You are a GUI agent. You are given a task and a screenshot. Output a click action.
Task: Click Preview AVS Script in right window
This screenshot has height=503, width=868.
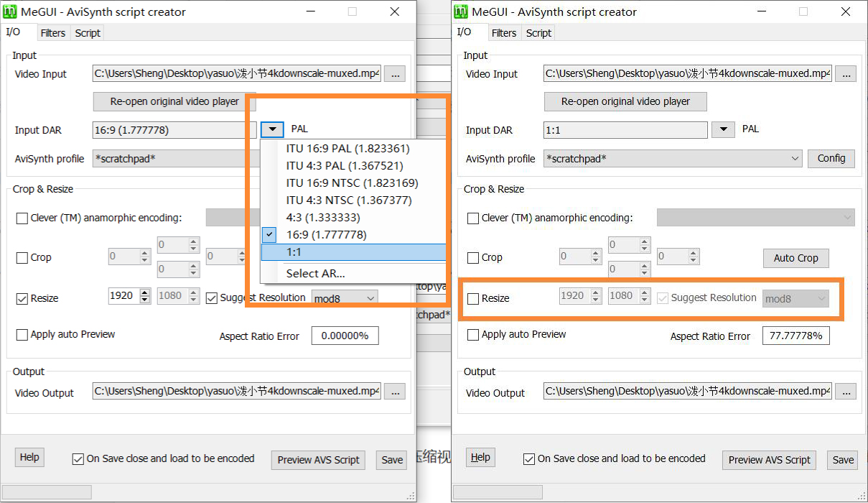769,460
